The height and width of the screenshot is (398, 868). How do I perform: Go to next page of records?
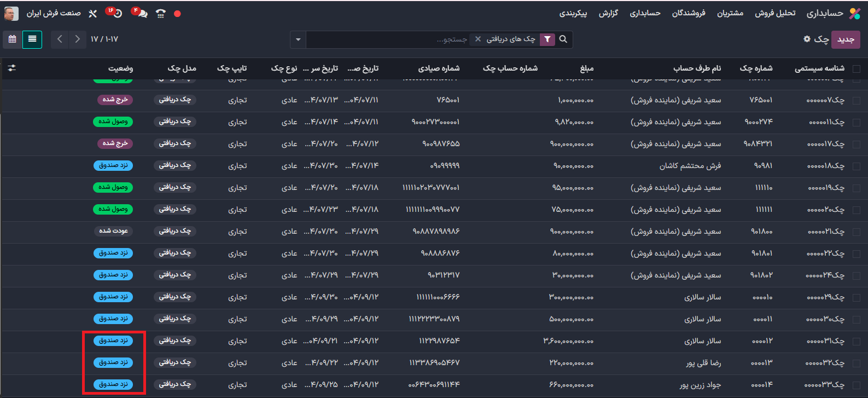[78, 39]
